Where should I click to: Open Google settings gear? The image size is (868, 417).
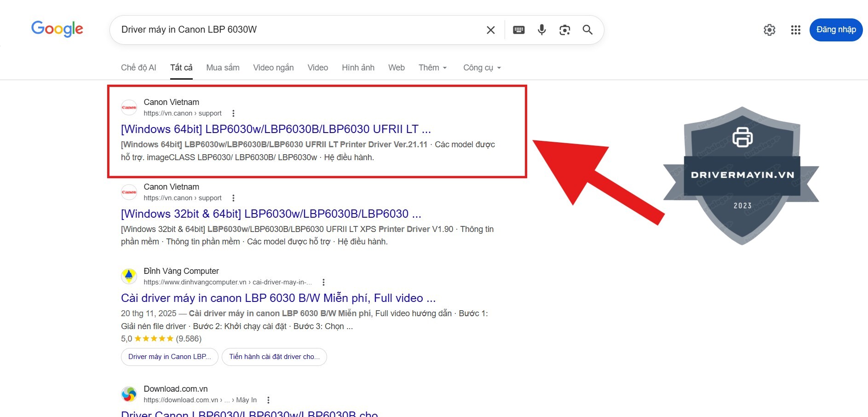pyautogui.click(x=769, y=30)
